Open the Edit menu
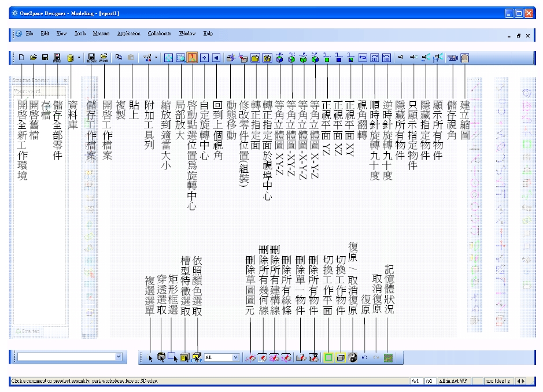The image size is (543, 392). (45, 34)
